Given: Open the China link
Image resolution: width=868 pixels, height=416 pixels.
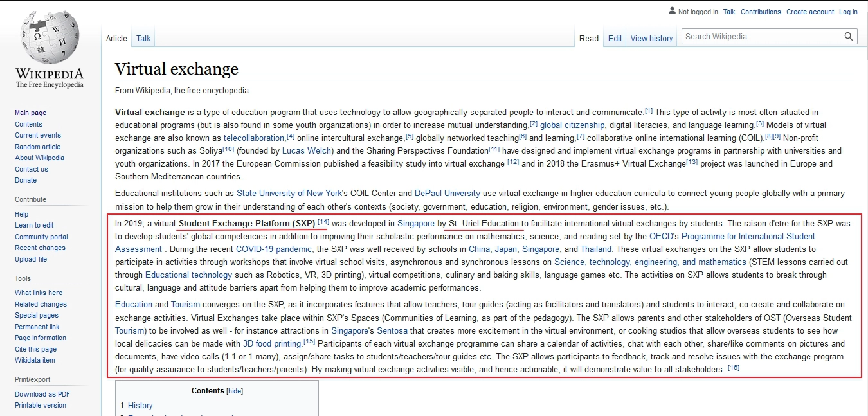Looking at the screenshot, I should click(x=480, y=249).
